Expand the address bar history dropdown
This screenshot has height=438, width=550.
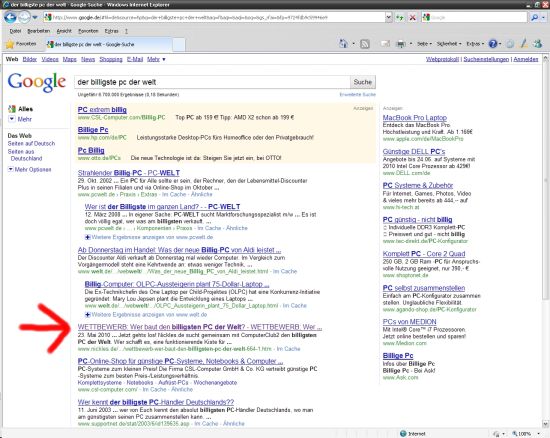pos(388,17)
